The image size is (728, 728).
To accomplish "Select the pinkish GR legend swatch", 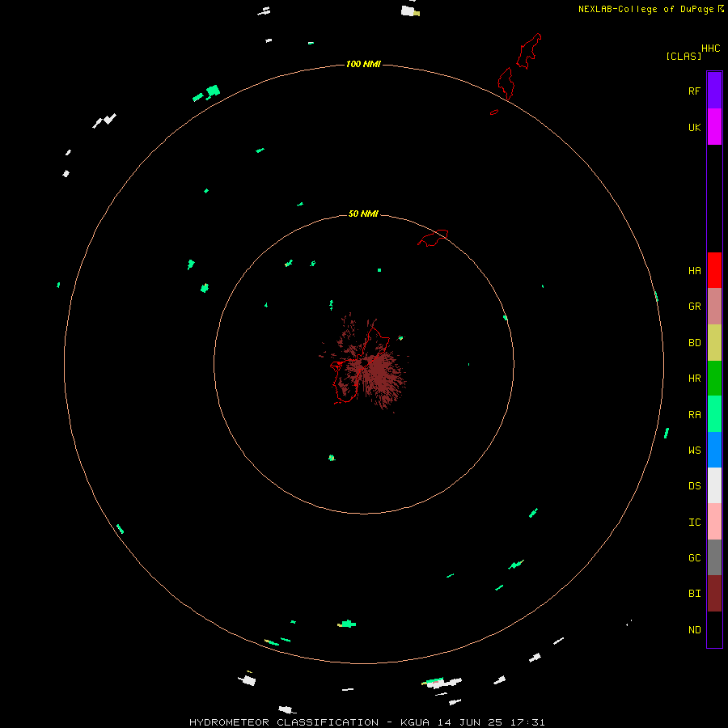I will point(714,307).
